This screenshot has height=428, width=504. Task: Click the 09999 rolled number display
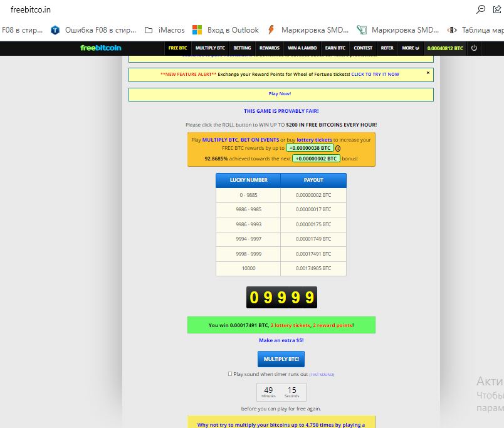(281, 297)
